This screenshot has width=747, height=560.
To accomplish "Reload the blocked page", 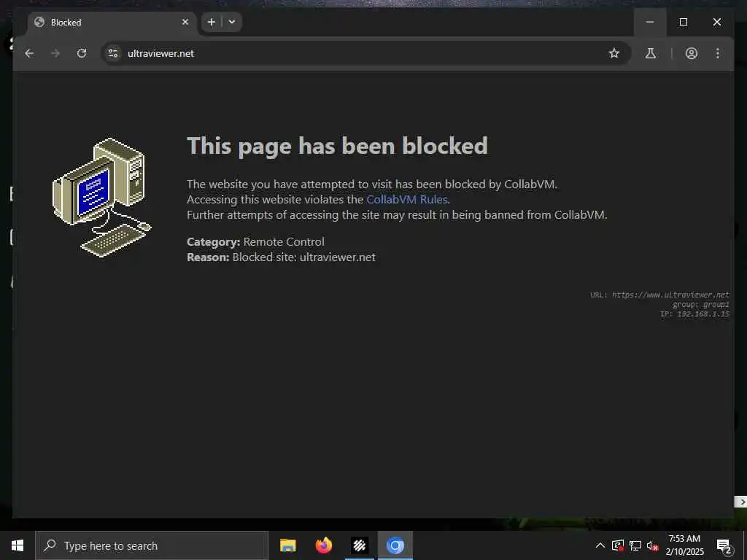I will [x=82, y=53].
